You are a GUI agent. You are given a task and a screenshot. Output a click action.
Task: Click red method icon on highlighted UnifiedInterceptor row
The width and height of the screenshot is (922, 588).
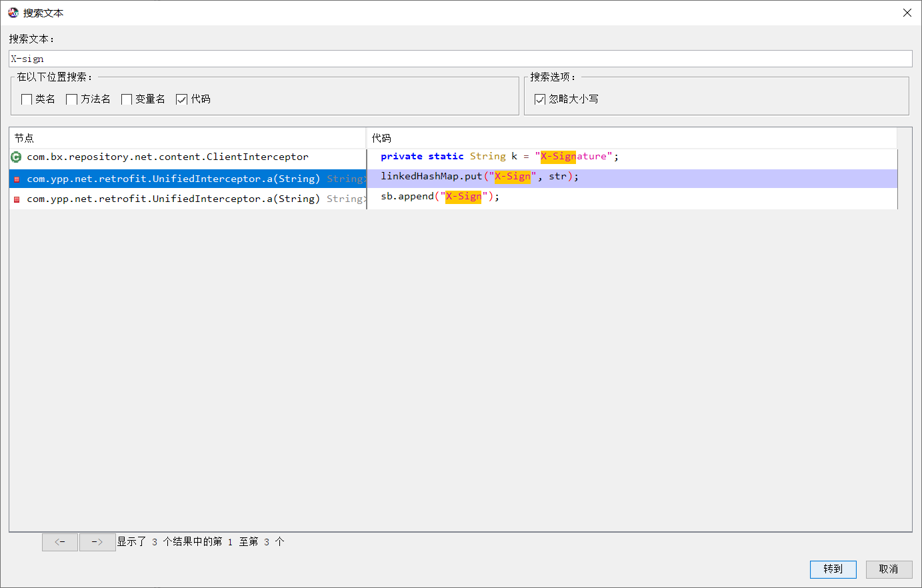(x=17, y=179)
